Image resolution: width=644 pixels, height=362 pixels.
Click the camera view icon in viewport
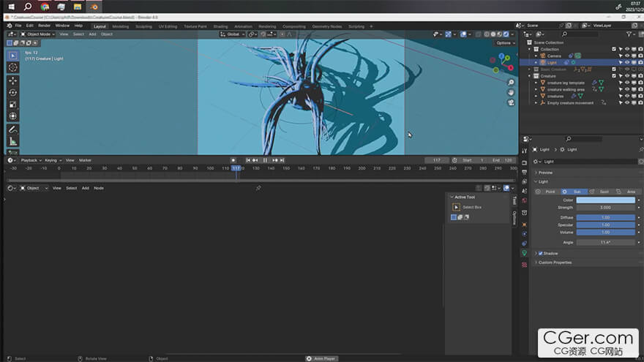tap(511, 102)
